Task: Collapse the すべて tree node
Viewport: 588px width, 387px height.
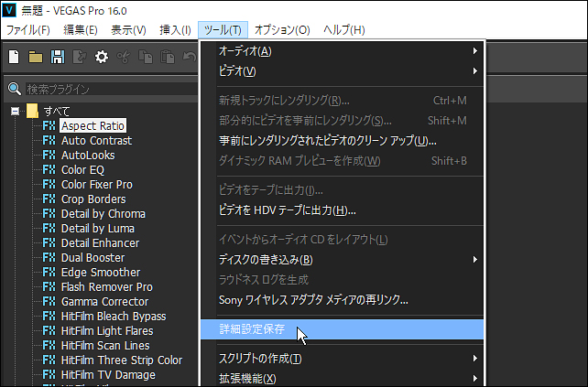Action: click(x=15, y=111)
